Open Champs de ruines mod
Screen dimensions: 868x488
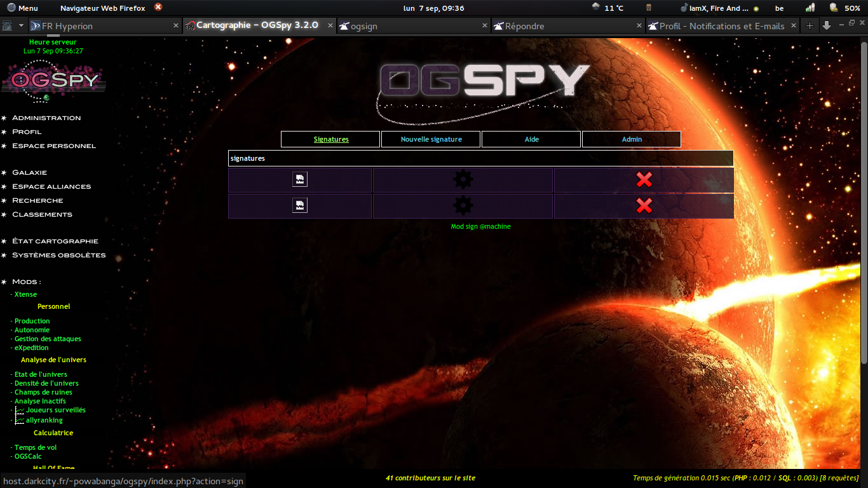43,392
